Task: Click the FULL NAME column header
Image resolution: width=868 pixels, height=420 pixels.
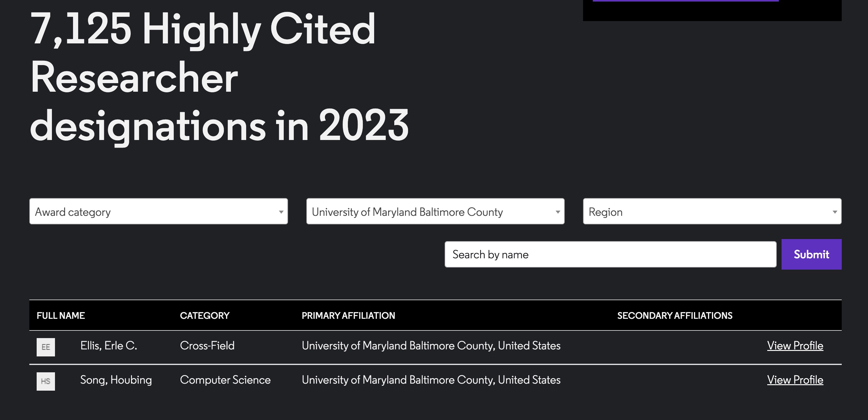Action: point(61,316)
